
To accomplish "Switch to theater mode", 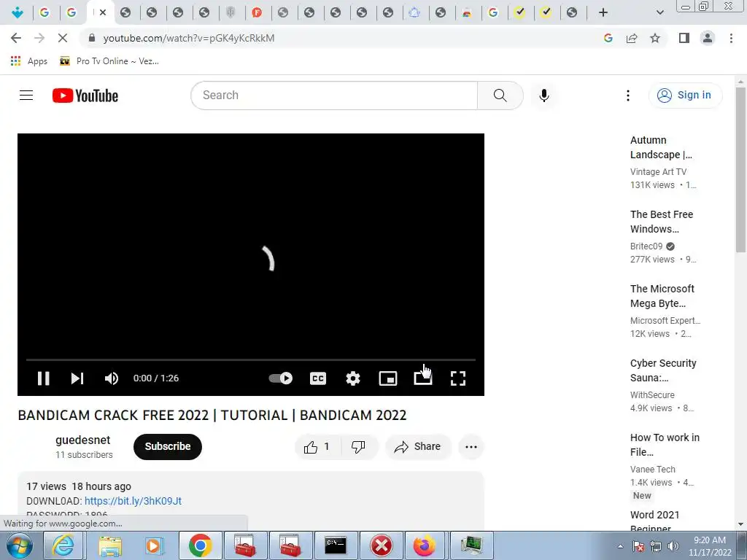I will pos(423,378).
